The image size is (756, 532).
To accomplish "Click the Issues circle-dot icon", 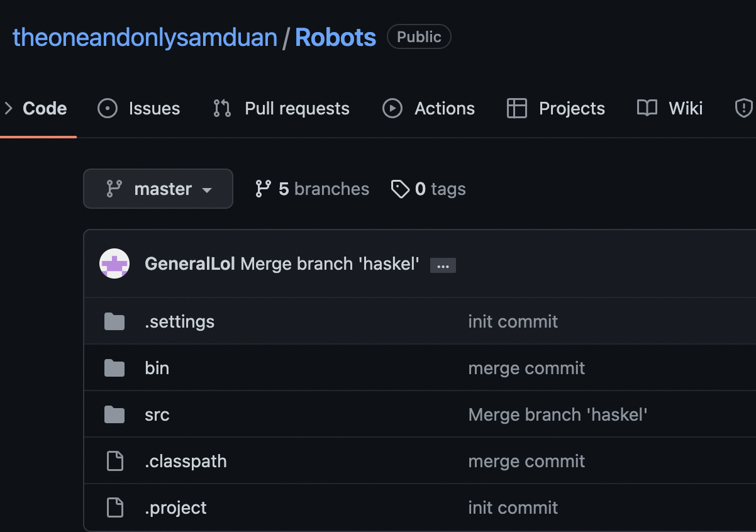I will [108, 109].
